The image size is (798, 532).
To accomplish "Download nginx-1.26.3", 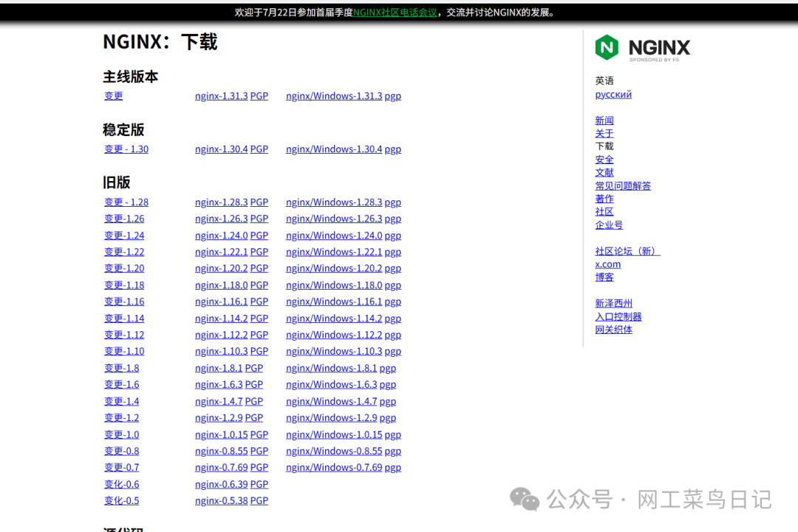I will tap(222, 219).
